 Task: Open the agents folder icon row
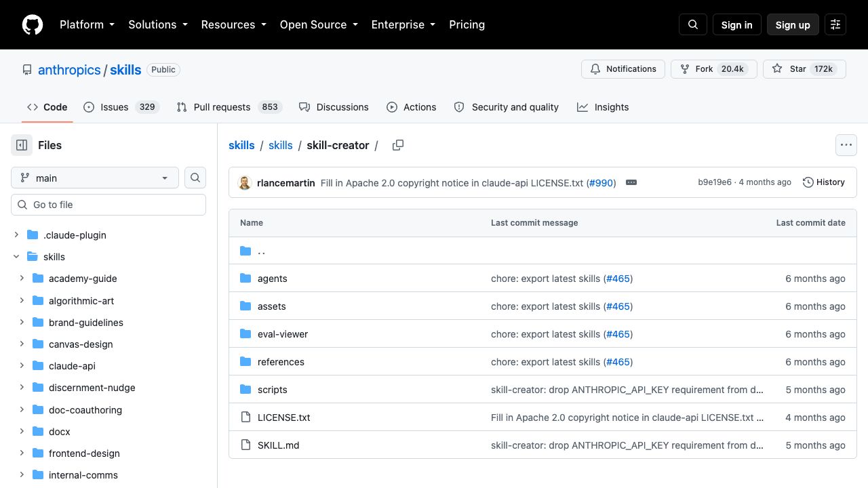point(245,279)
